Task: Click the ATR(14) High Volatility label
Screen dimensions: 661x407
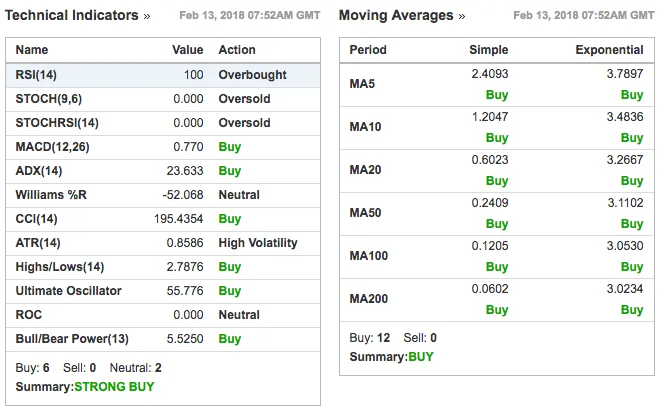Action: pos(258,243)
